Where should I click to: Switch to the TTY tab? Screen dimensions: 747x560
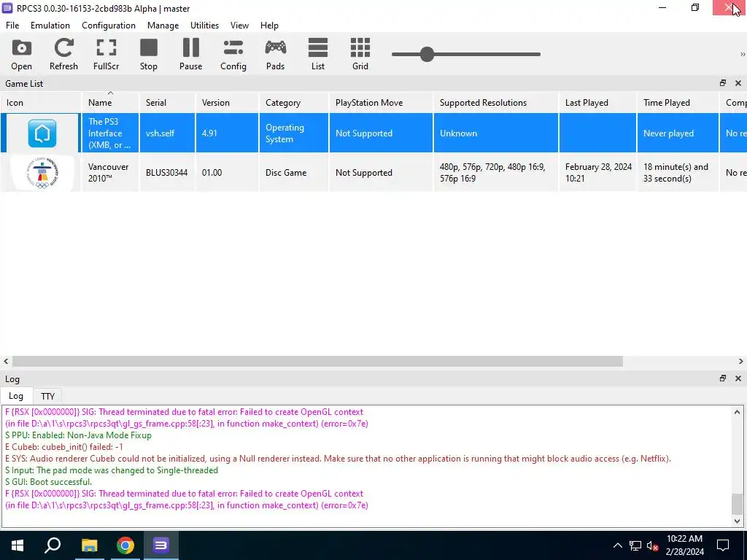click(x=47, y=396)
